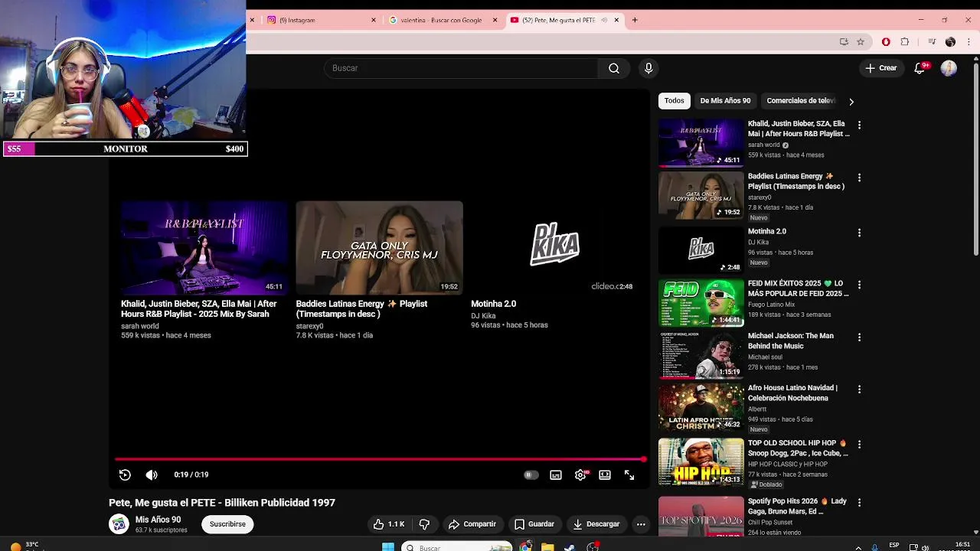This screenshot has width=980, height=551.
Task: Open the Windows Start button
Action: (x=388, y=547)
